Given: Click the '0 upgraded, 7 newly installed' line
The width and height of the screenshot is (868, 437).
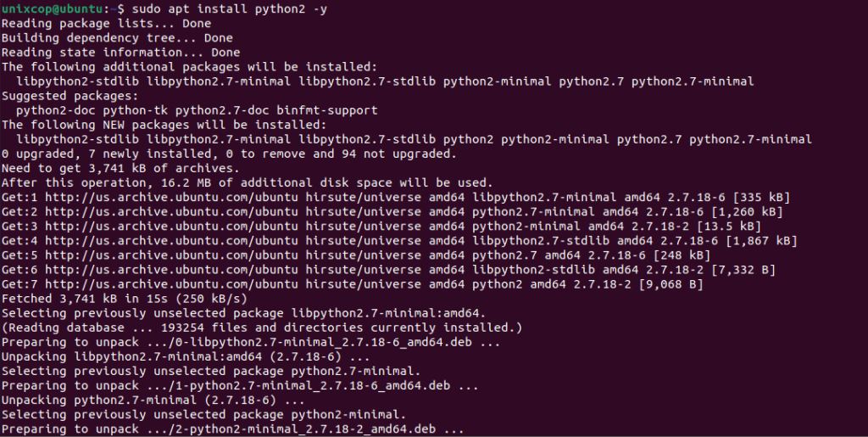Looking at the screenshot, I should pyautogui.click(x=229, y=154).
